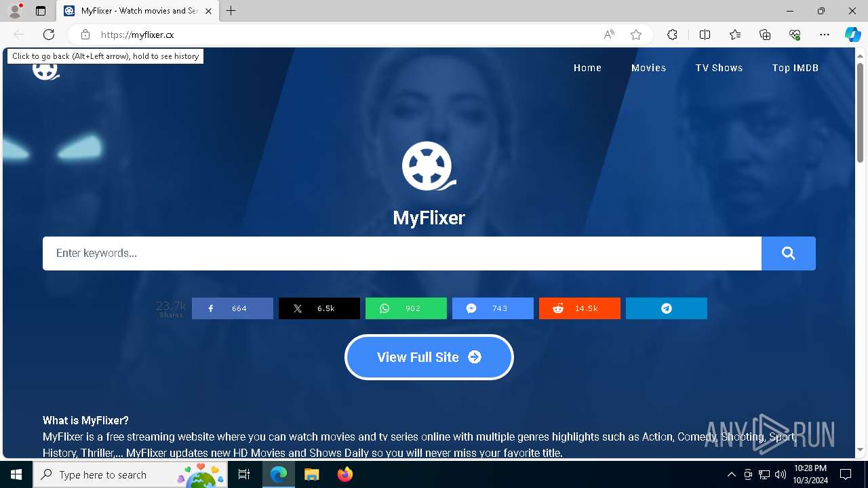Close the MyFlixer tab
The height and width of the screenshot is (488, 868).
[208, 11]
